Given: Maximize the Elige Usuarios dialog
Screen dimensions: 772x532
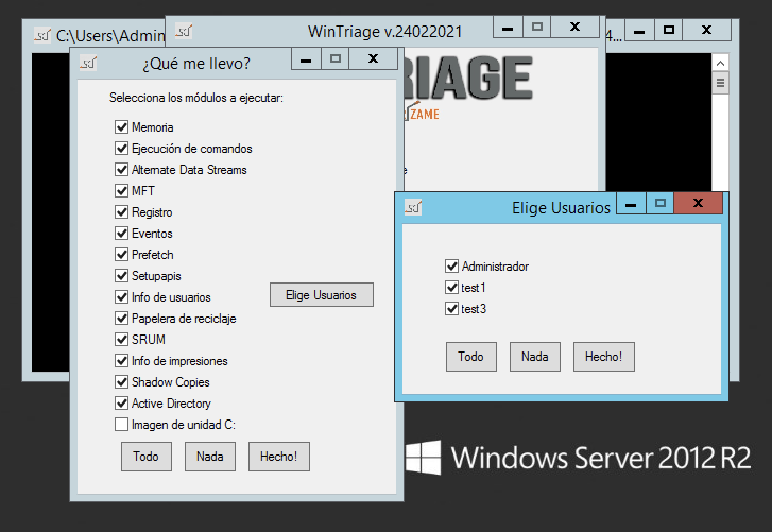Looking at the screenshot, I should pos(660,203).
